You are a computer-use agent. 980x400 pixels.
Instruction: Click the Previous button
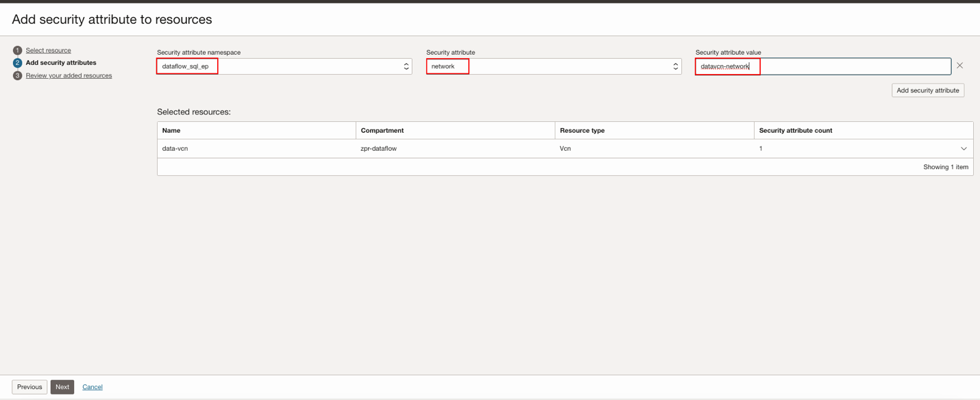[29, 387]
